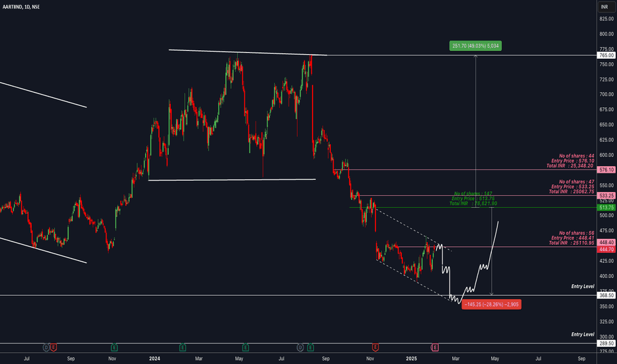Click the dividend D marker beside a green earnings marker
The height and width of the screenshot is (364, 617).
[x=301, y=347]
